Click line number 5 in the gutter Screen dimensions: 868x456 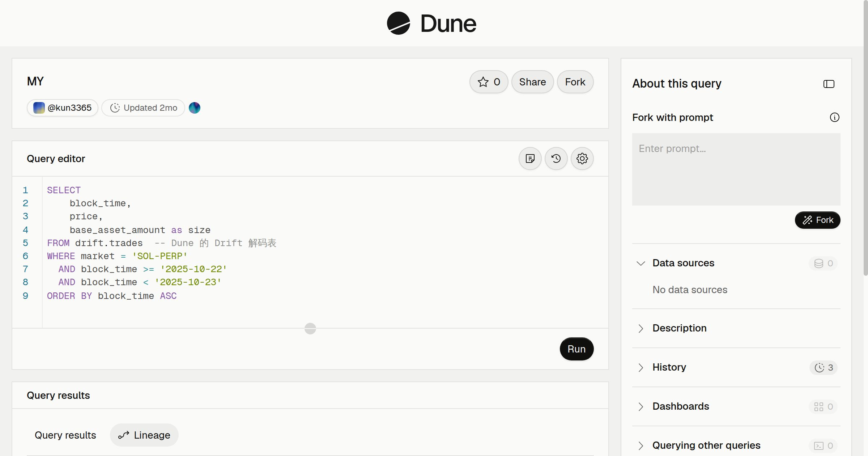coord(25,243)
